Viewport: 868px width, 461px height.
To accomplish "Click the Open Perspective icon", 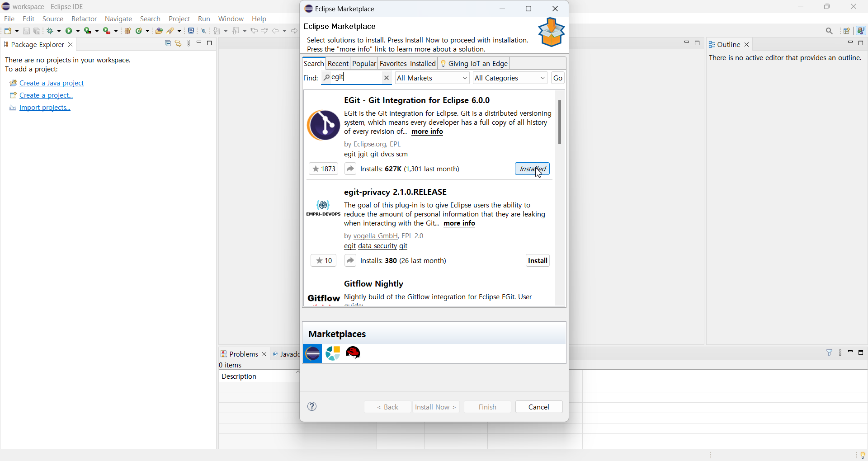I will click(847, 31).
